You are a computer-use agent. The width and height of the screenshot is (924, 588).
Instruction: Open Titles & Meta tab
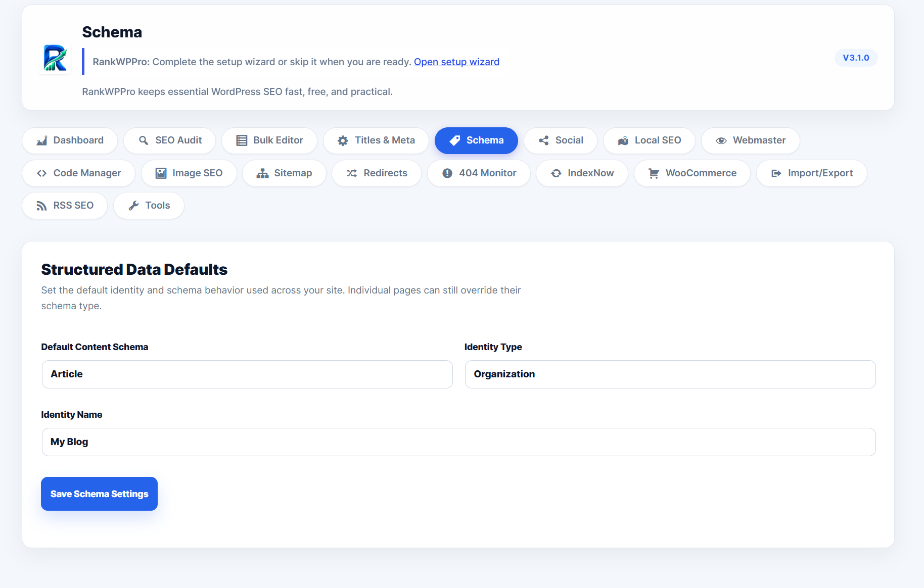point(376,140)
